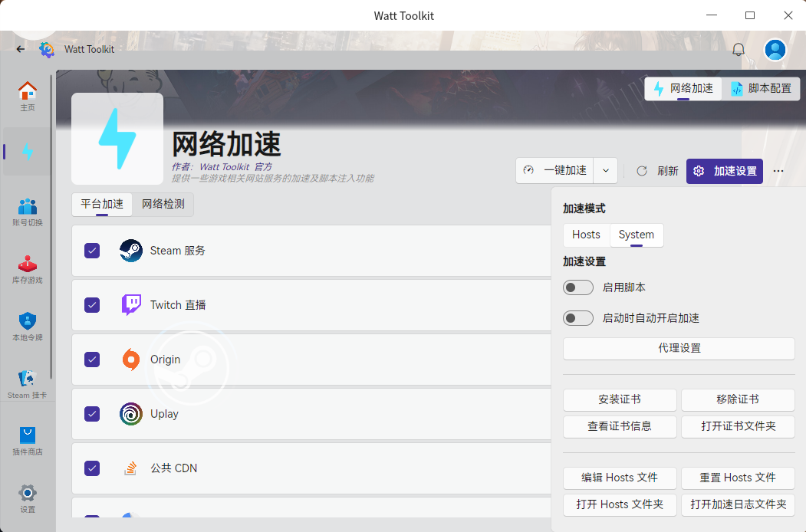Click the Uplay row label
Screen dimensions: 806x532
[x=164, y=414]
